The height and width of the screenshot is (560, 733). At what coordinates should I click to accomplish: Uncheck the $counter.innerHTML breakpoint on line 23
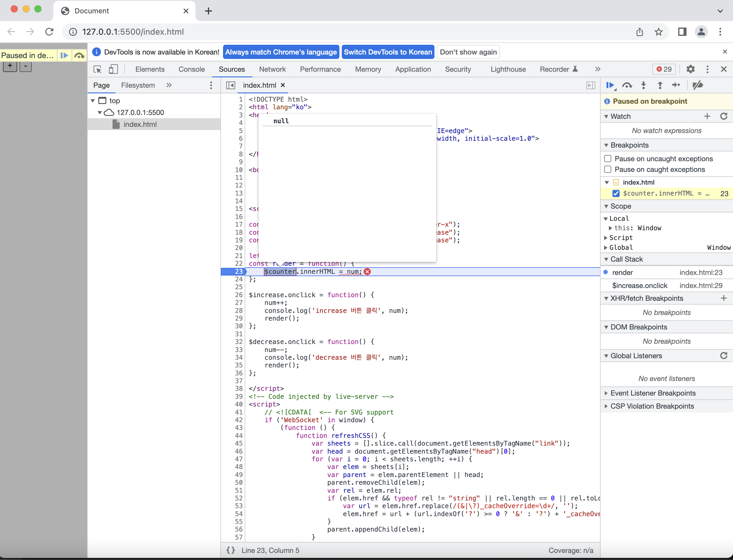coord(616,194)
